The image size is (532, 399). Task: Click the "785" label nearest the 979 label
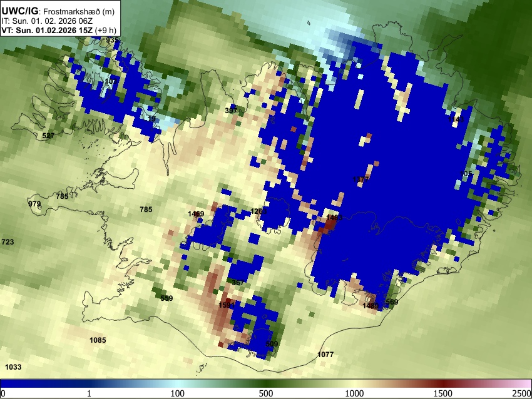62,196
